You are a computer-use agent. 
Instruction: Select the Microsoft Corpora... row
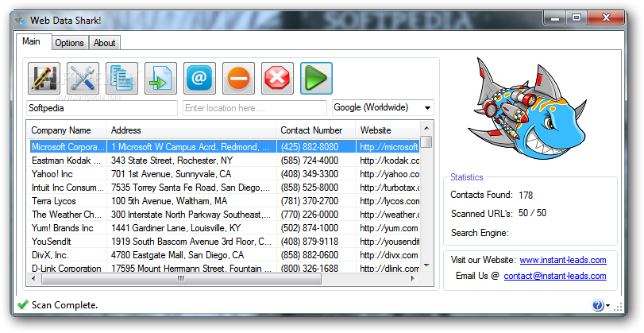[x=224, y=147]
